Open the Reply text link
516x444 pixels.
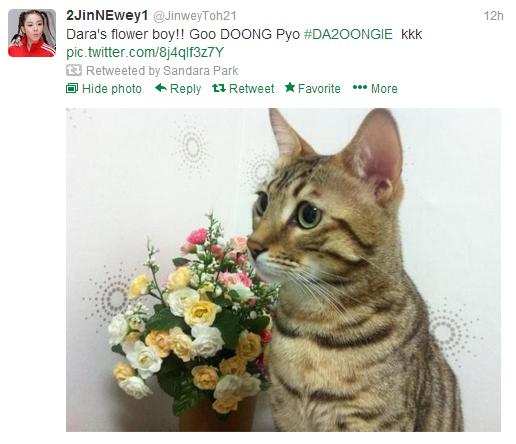pos(185,89)
